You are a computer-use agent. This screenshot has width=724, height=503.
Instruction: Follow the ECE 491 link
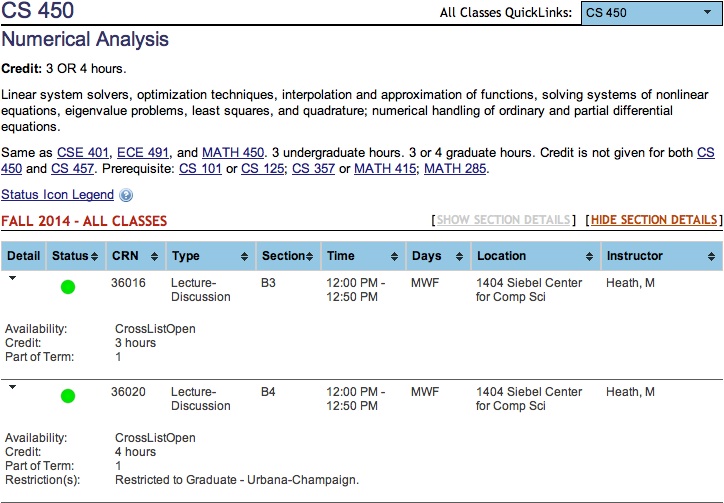(x=144, y=152)
